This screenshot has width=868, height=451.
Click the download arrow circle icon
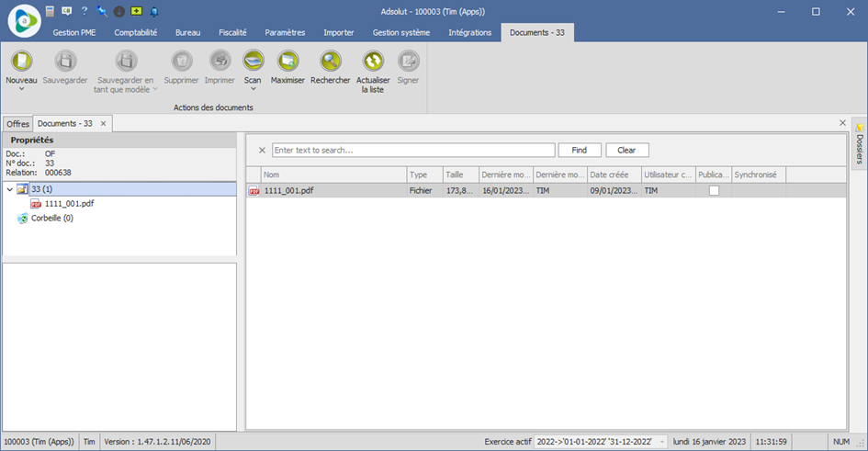[119, 11]
